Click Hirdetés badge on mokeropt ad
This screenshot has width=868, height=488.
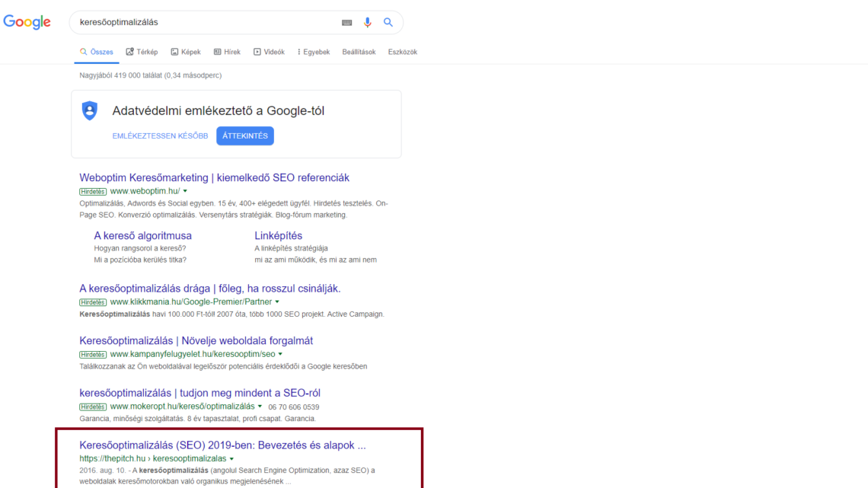[x=92, y=407]
